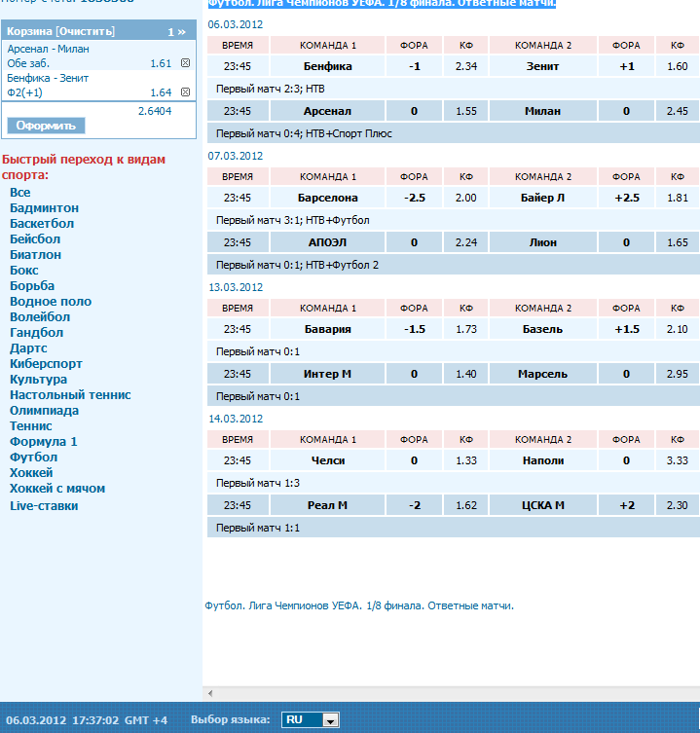Select Интер М odds 1.40
Image resolution: width=700 pixels, height=733 pixels.
(x=466, y=374)
